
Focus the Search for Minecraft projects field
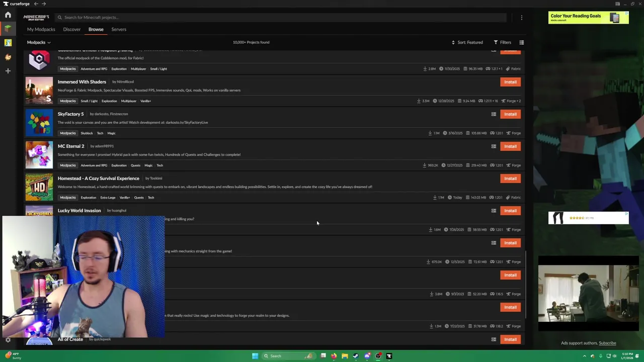click(280, 18)
